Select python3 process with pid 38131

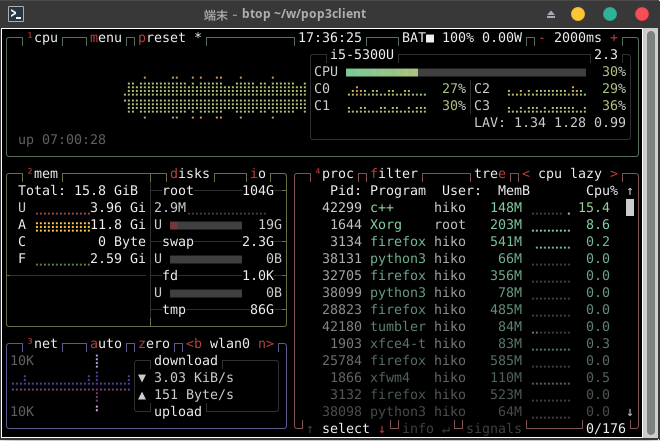tap(466, 258)
